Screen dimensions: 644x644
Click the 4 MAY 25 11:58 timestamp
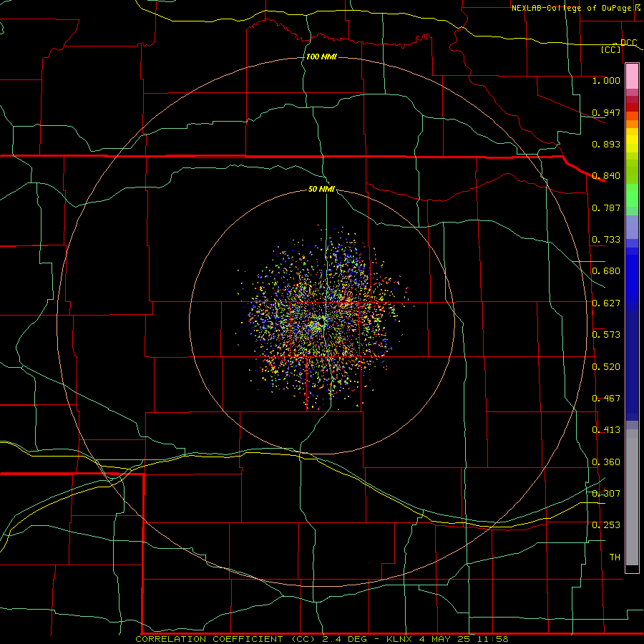464,639
